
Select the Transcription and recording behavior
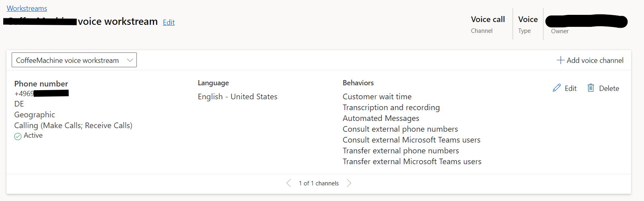click(391, 107)
